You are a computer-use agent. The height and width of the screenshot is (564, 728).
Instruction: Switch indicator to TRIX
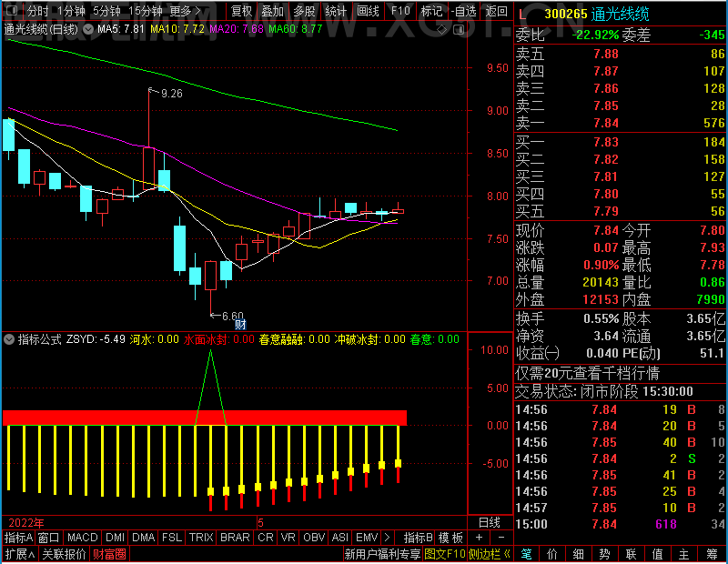pos(201,538)
